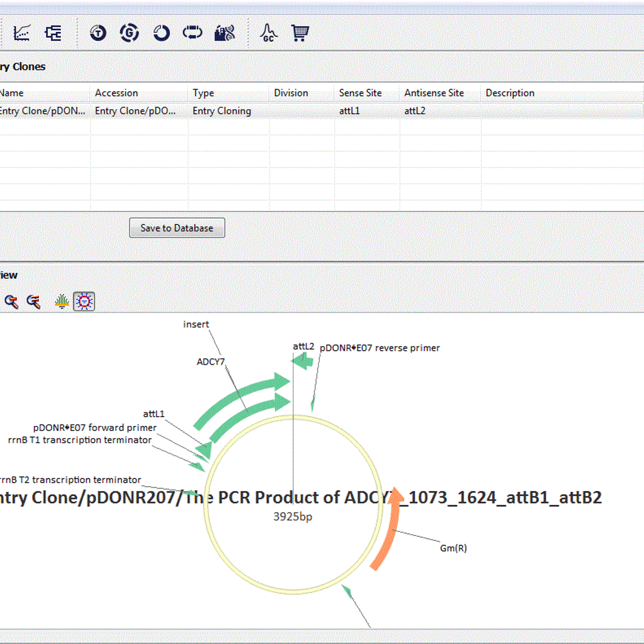
Task: Click the shopping cart order icon
Action: coord(300,33)
